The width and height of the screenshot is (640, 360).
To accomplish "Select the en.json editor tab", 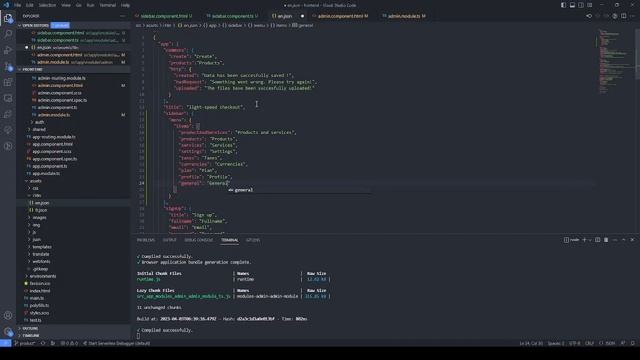I will (285, 16).
